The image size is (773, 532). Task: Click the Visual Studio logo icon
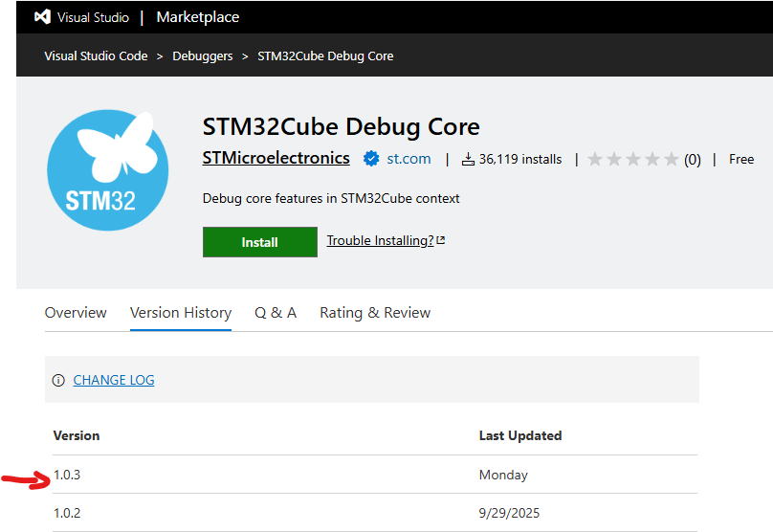point(42,17)
